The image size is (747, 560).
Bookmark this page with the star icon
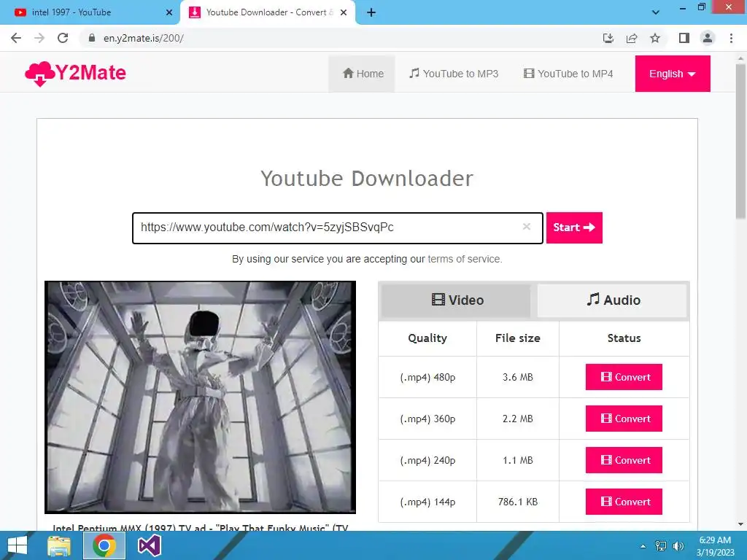click(x=655, y=38)
